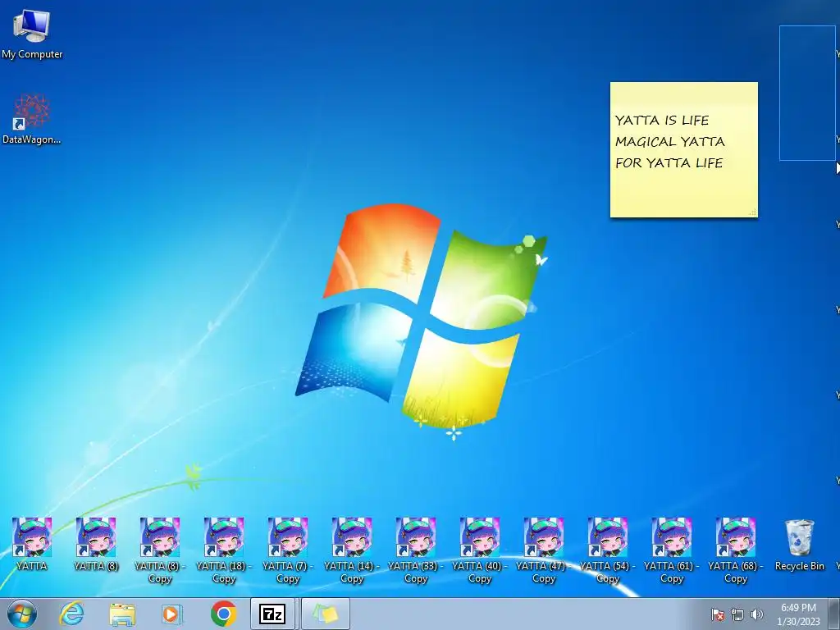Select the YATTA (33) - Copy shortcut

(x=416, y=550)
